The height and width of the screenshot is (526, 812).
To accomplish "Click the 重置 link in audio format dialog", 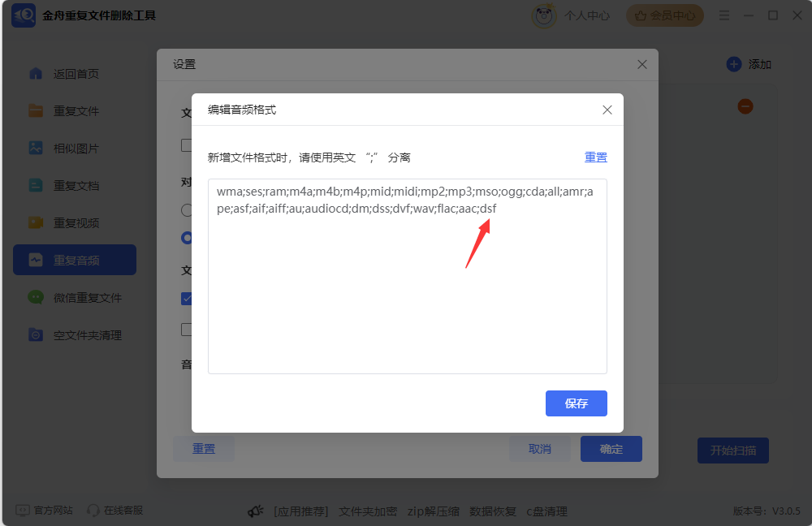I will click(595, 157).
